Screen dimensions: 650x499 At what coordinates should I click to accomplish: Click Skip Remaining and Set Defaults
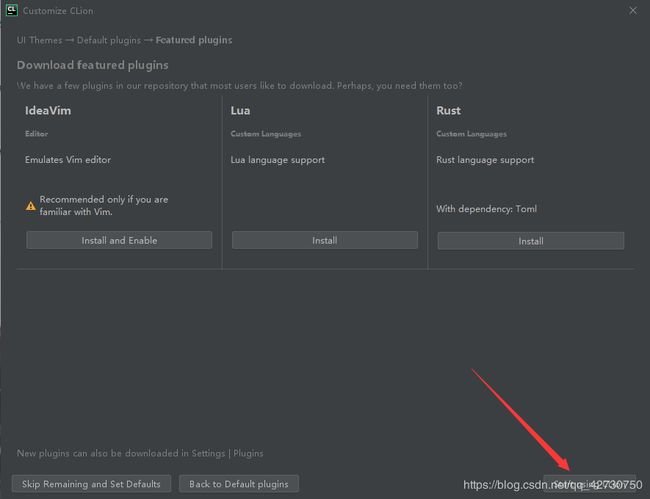pyautogui.click(x=91, y=484)
